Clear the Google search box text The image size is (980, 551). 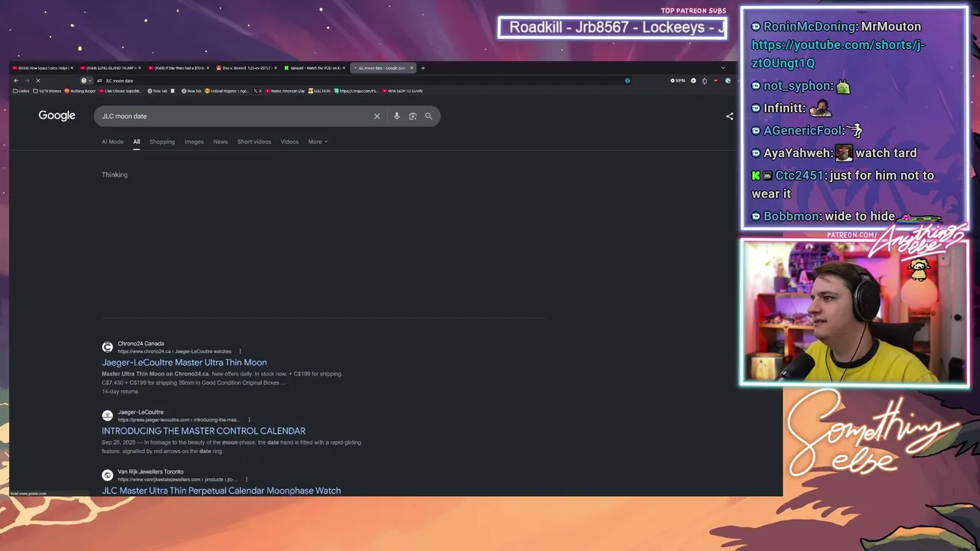(x=377, y=116)
